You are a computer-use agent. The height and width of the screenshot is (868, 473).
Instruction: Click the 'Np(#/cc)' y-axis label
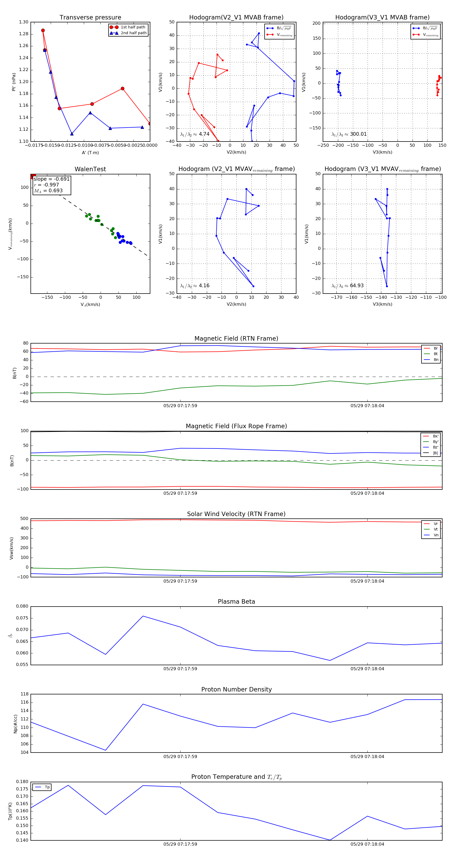point(16,723)
